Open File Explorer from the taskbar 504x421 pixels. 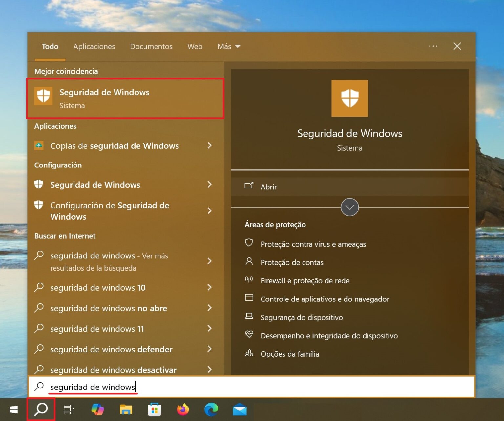point(126,410)
